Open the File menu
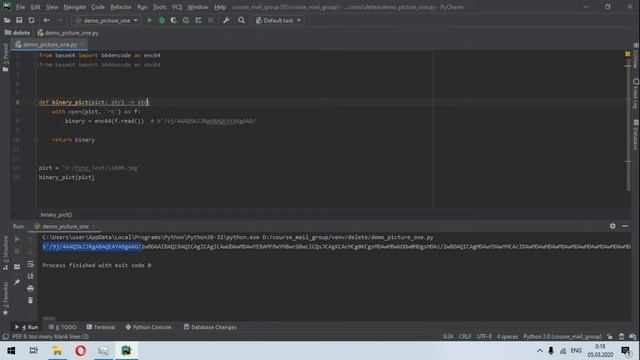 point(20,7)
